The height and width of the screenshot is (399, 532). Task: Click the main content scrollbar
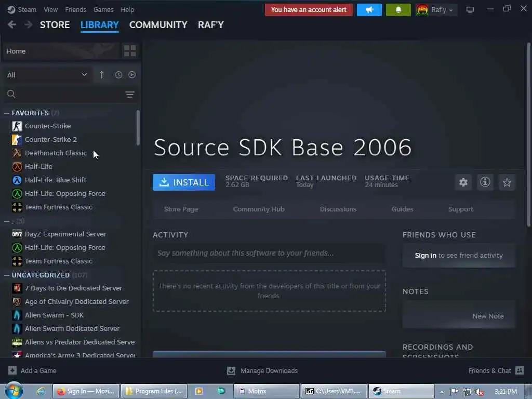[x=528, y=135]
